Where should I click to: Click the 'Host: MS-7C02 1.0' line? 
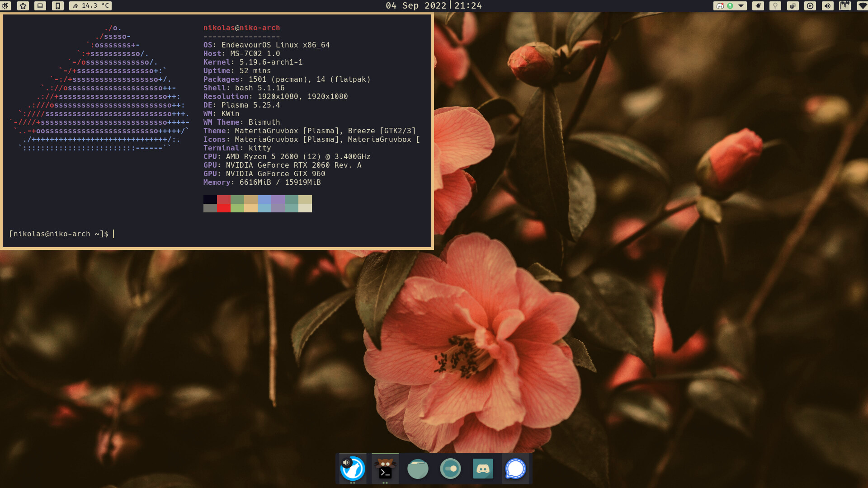coord(241,54)
